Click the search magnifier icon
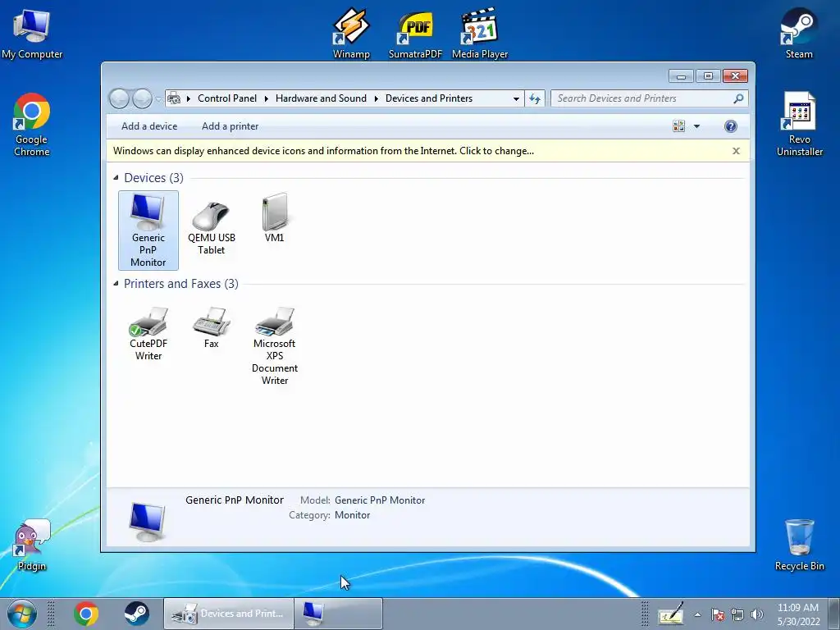The image size is (840, 630). point(738,98)
